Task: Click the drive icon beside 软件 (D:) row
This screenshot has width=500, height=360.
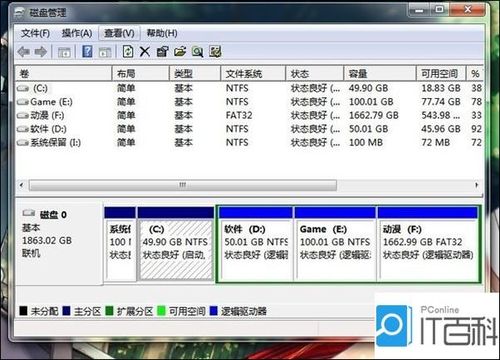Action: point(23,129)
